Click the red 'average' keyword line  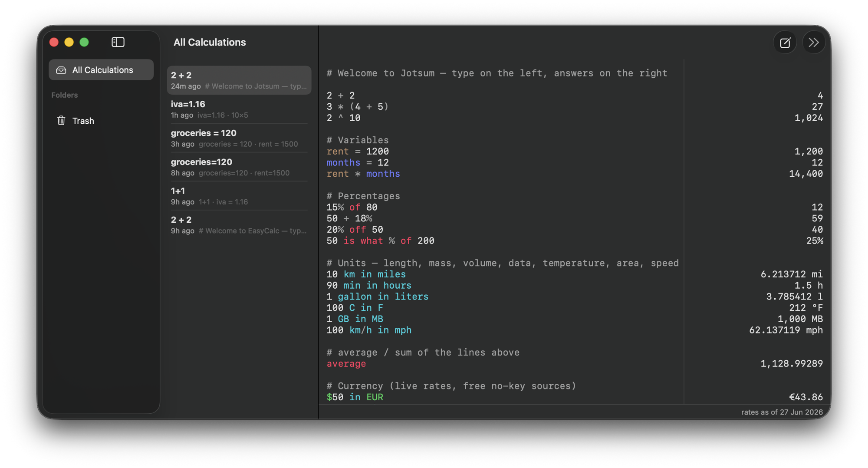coord(346,363)
